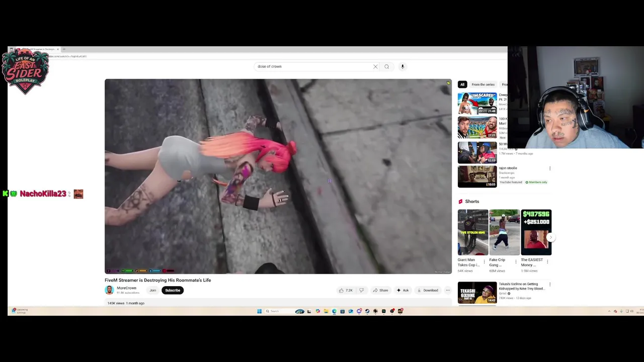Open a new browser tab plus button
Screen dimensions: 644x362
[64, 49]
